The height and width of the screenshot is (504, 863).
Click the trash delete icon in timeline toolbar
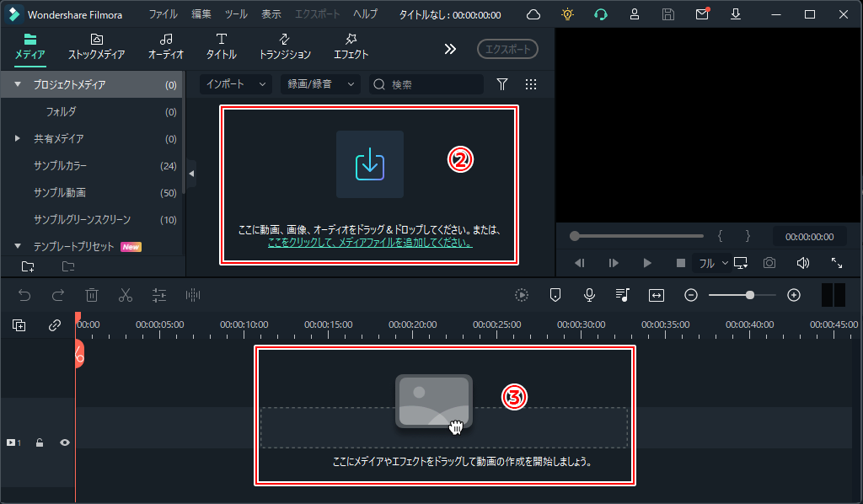point(92,295)
